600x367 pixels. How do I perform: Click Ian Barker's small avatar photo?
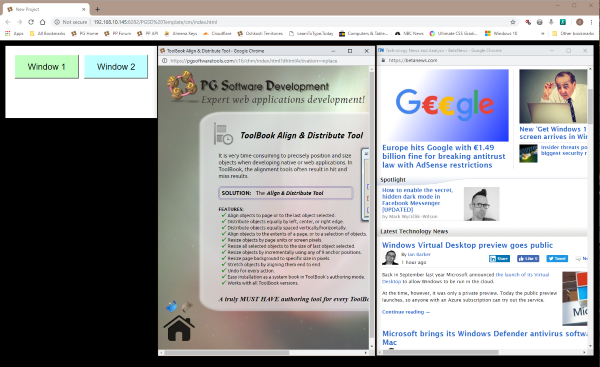[390, 258]
